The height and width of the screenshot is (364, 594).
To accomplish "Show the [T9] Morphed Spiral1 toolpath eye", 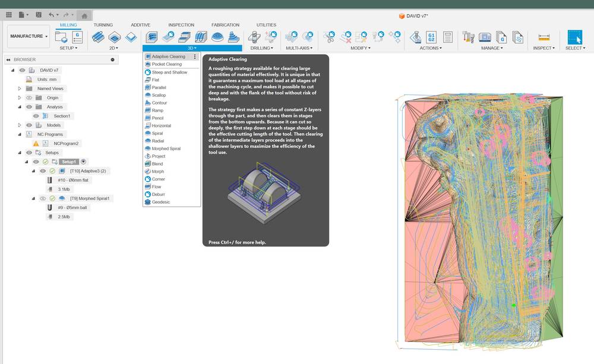I will tap(43, 198).
